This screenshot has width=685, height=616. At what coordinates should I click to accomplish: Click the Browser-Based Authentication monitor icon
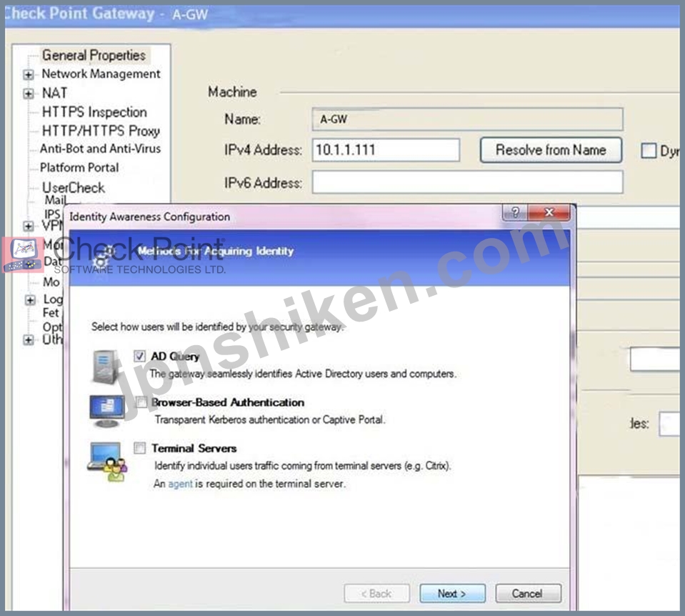[x=106, y=411]
